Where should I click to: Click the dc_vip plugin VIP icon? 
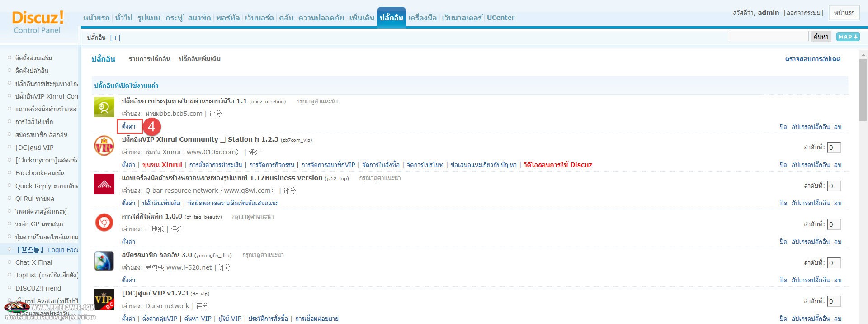(104, 300)
